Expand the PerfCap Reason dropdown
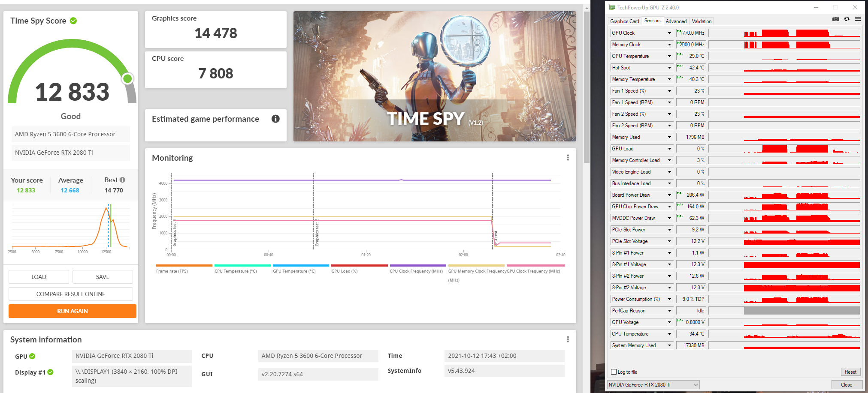The height and width of the screenshot is (393, 868). [x=669, y=311]
